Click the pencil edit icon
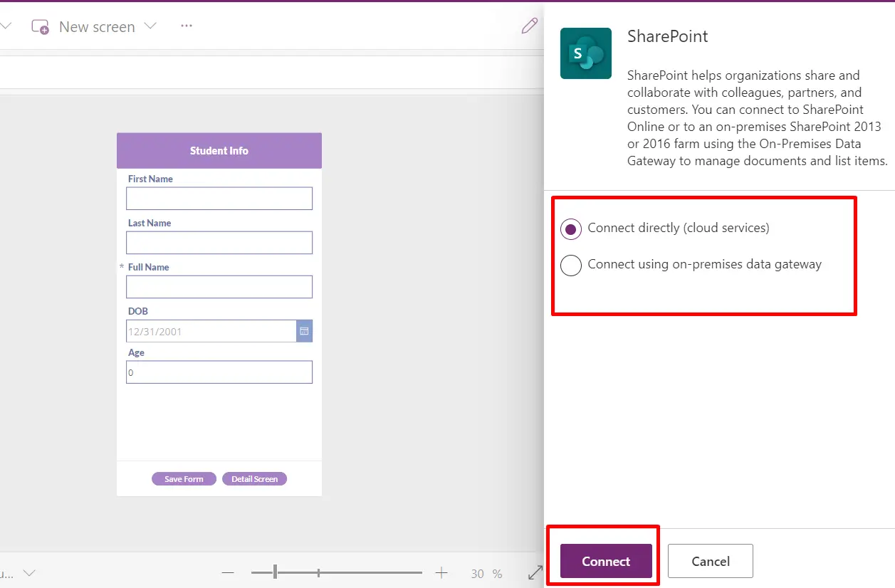This screenshot has height=588, width=895. (529, 26)
